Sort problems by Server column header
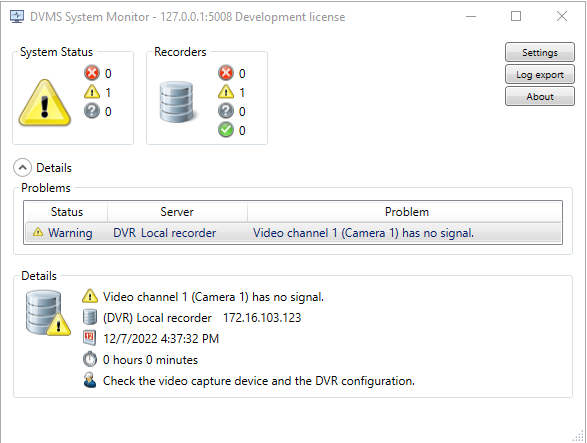The height and width of the screenshot is (443, 587). pyautogui.click(x=177, y=212)
